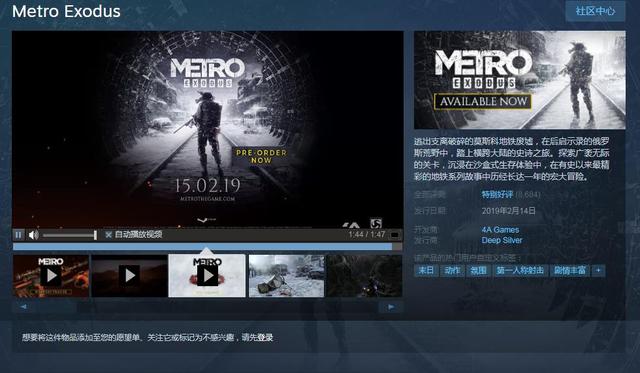Mute video using the speaker icon
640x373 pixels.
33,235
